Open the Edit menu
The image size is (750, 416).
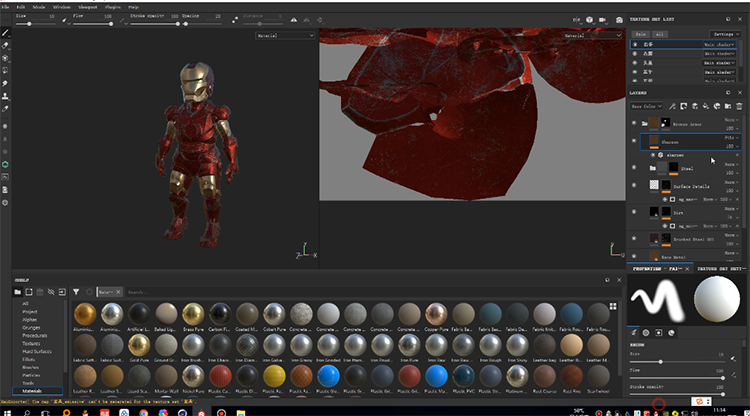20,6
